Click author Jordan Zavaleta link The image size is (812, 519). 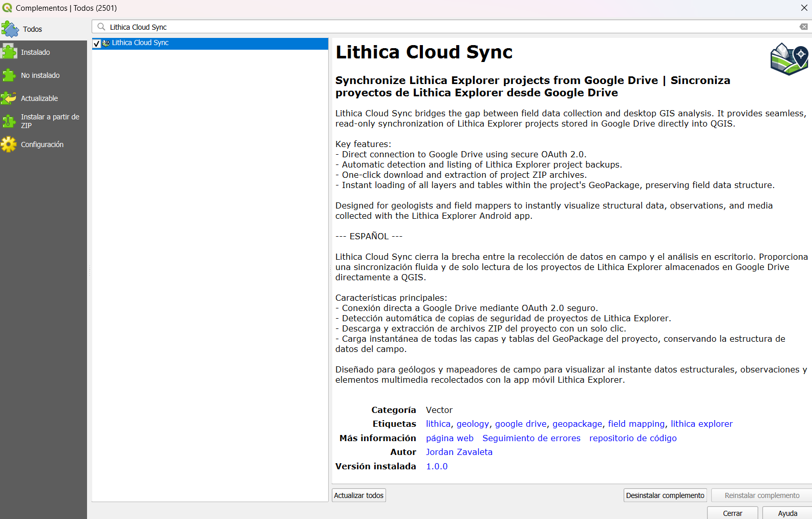tap(459, 452)
